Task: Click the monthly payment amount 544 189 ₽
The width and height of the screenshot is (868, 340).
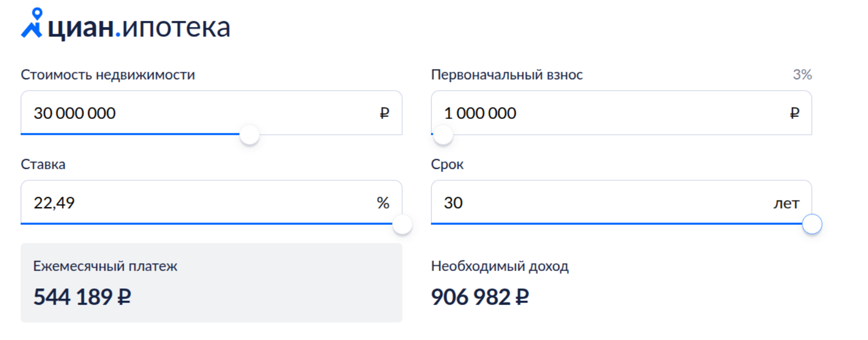Action: [x=82, y=297]
